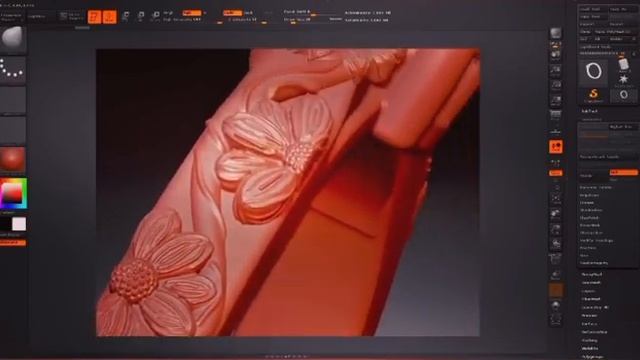Select the PolyMesh3D star tool thumbnail
This screenshot has width=640, height=360.
click(623, 79)
